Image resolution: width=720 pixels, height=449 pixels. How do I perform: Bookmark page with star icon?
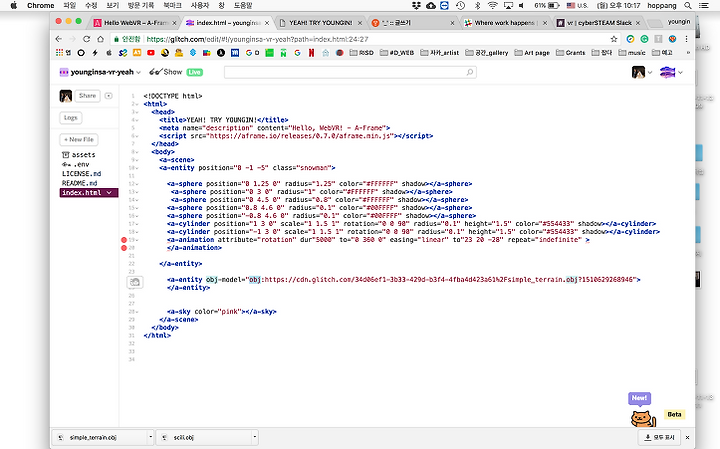[613, 39]
